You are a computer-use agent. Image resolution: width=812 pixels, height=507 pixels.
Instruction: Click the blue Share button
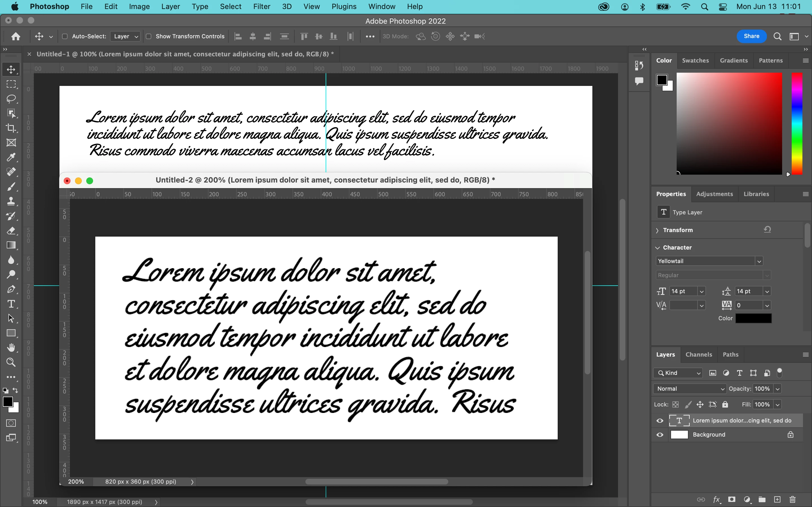(x=751, y=36)
